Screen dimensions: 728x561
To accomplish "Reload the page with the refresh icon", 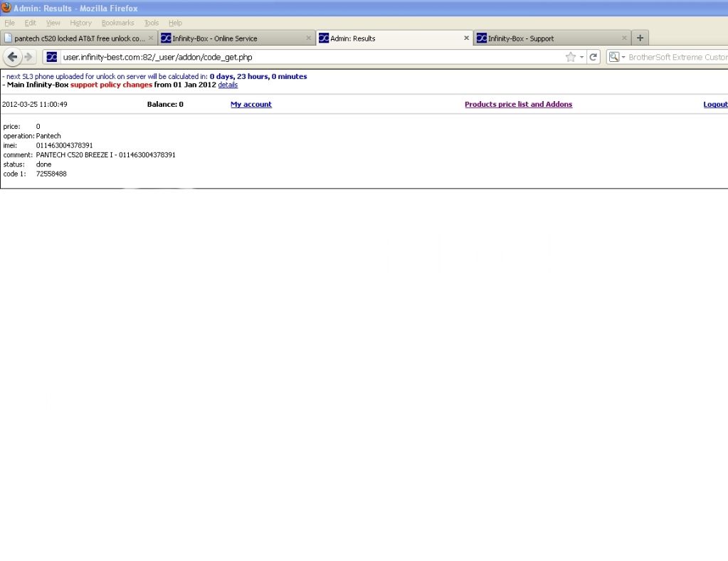I will [x=594, y=57].
